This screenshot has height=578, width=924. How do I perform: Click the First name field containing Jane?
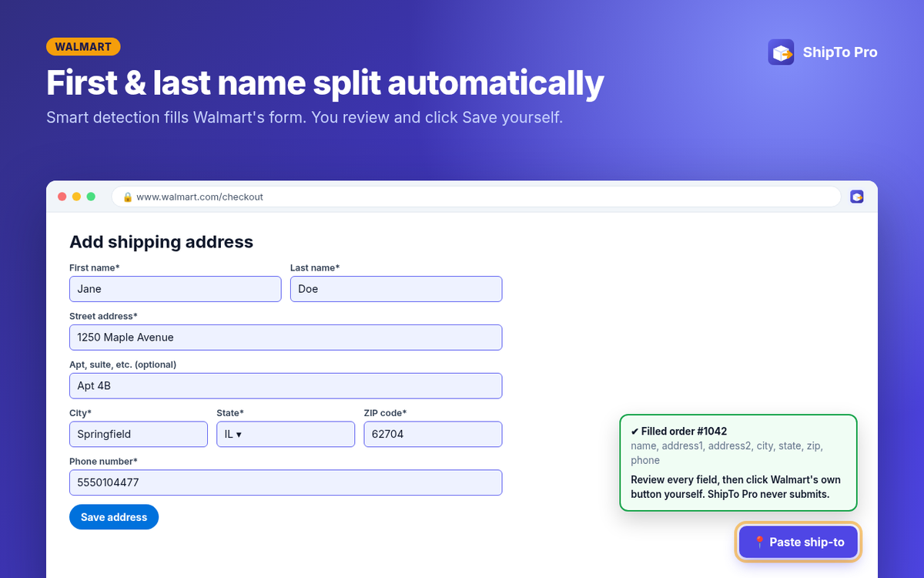pyautogui.click(x=176, y=289)
